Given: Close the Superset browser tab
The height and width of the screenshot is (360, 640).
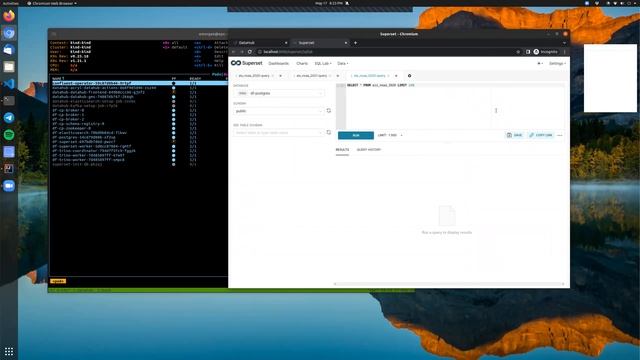Looking at the screenshot, I should [x=346, y=43].
